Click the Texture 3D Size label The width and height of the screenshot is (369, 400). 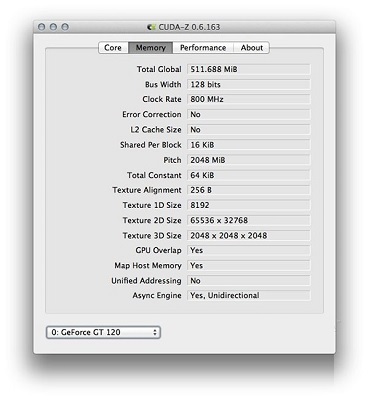pos(152,236)
